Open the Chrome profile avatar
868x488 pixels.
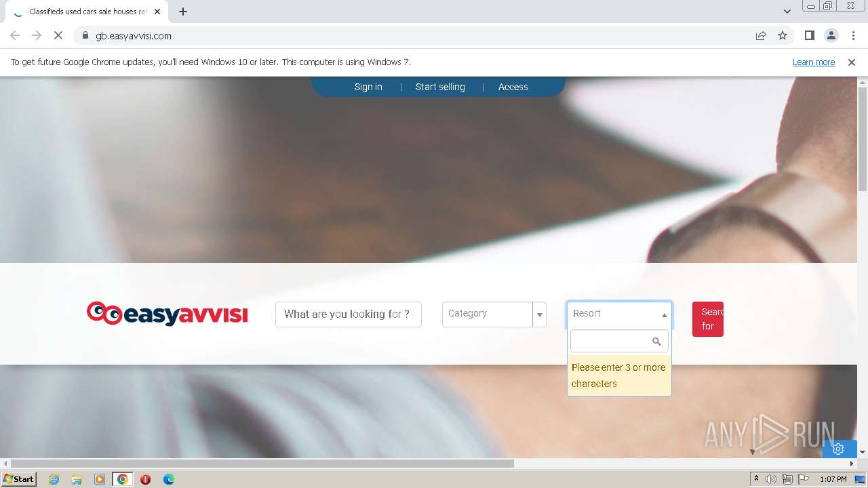tap(831, 35)
